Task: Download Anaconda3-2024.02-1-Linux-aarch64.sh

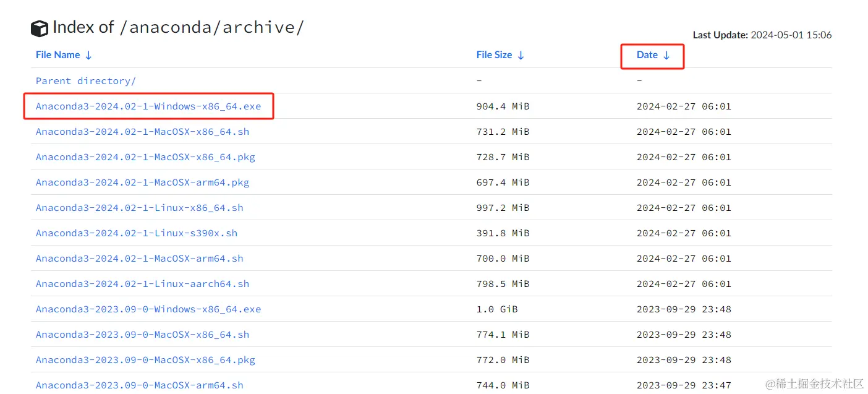Action: pos(142,284)
